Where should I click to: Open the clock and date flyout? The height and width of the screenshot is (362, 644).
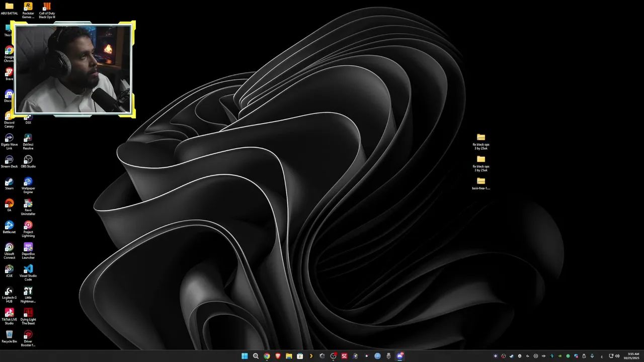(x=632, y=356)
